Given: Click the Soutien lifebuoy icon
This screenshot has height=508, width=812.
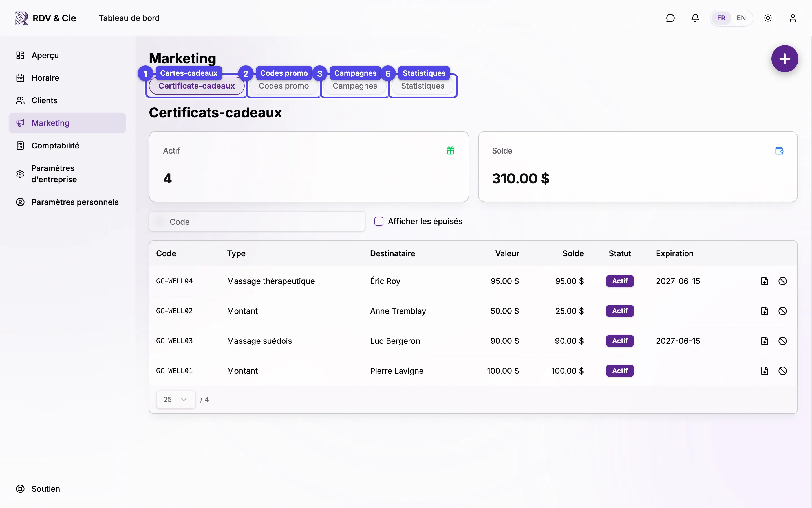Looking at the screenshot, I should coord(20,489).
